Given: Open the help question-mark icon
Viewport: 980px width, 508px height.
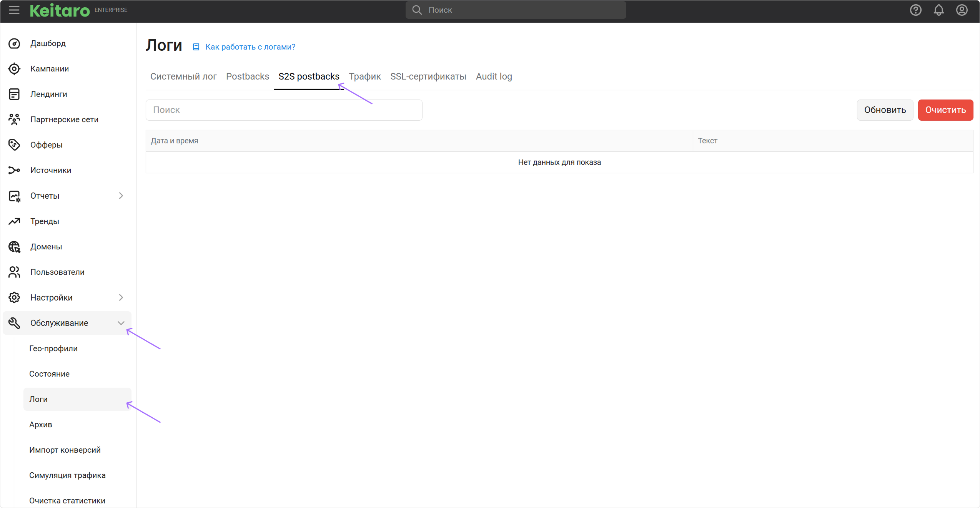Looking at the screenshot, I should 915,10.
